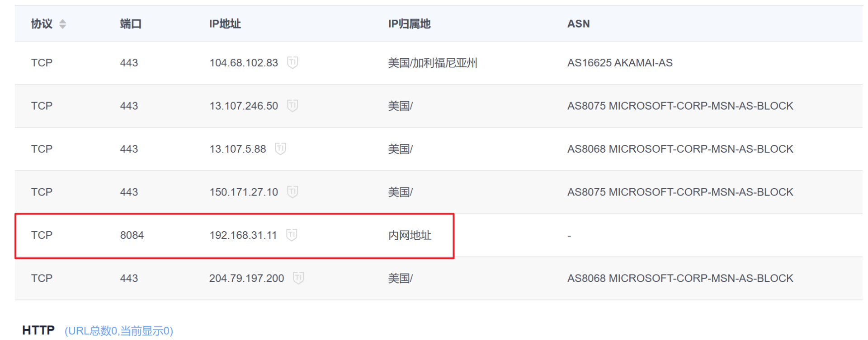Click IP address 204.79.197.200

tap(247, 278)
